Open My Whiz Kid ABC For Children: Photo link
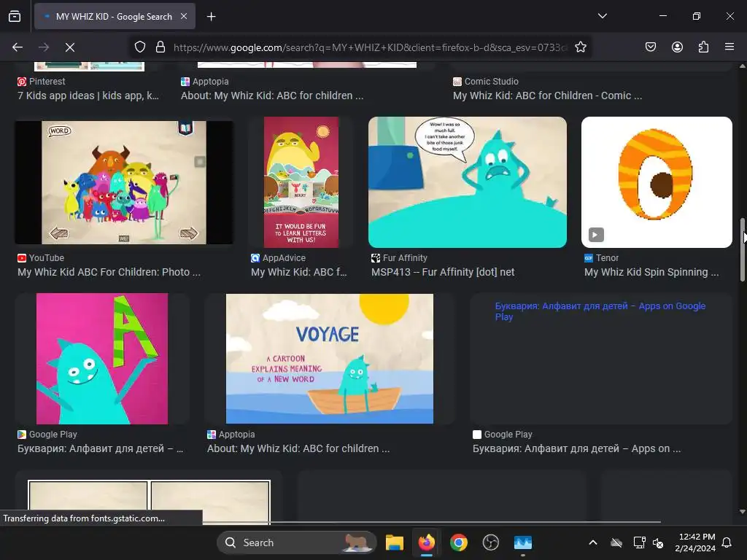 (109, 273)
